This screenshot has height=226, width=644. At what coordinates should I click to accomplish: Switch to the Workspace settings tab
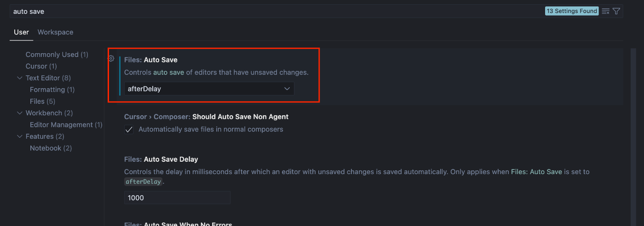click(55, 32)
